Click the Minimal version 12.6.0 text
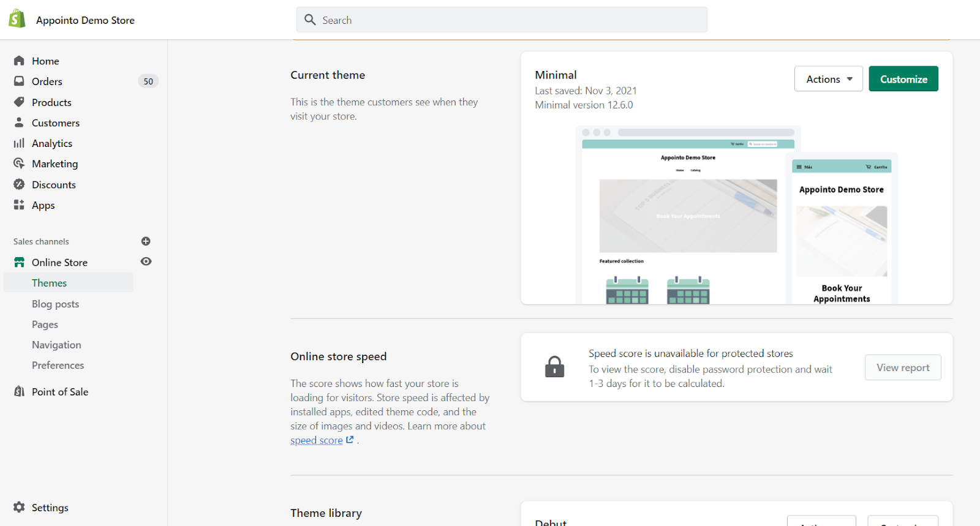Viewport: 980px width, 526px height. click(x=584, y=105)
